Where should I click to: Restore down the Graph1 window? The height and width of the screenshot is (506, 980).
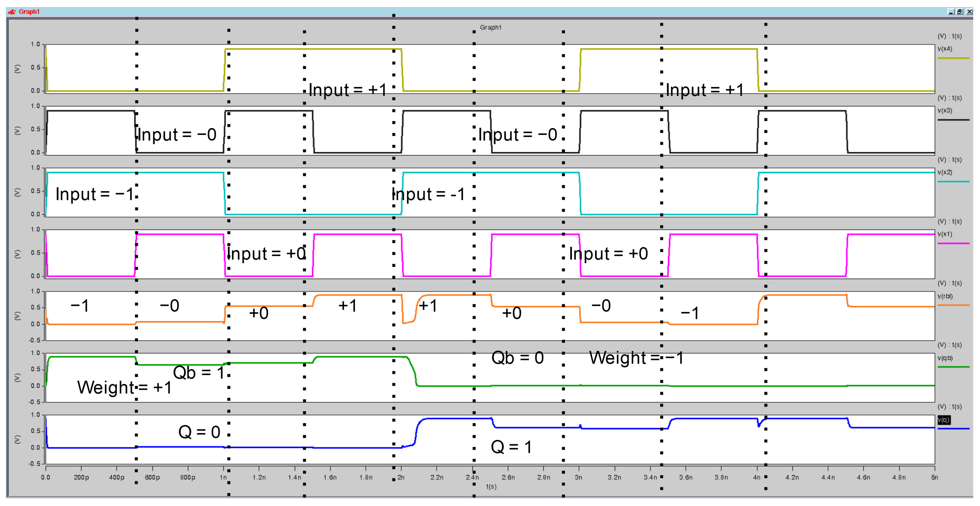pos(960,12)
